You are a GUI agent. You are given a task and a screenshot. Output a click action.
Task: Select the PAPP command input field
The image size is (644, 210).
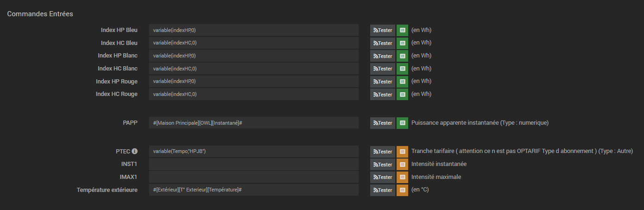pos(253,123)
